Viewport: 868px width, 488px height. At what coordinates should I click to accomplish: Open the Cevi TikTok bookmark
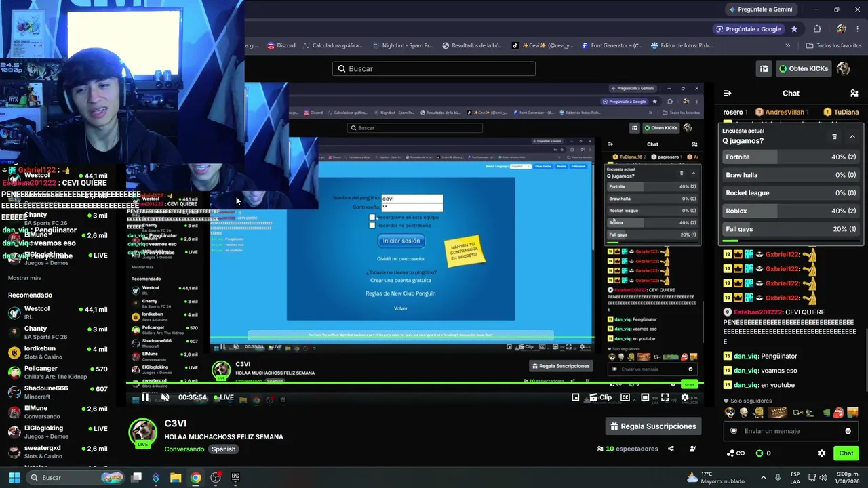(542, 45)
